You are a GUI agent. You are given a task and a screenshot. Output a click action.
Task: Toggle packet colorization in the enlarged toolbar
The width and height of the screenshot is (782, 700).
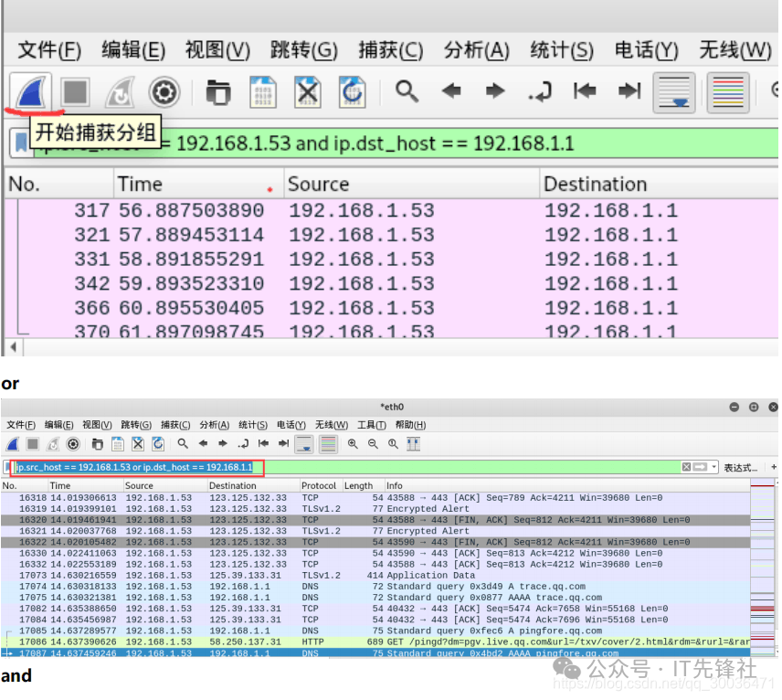point(727,92)
